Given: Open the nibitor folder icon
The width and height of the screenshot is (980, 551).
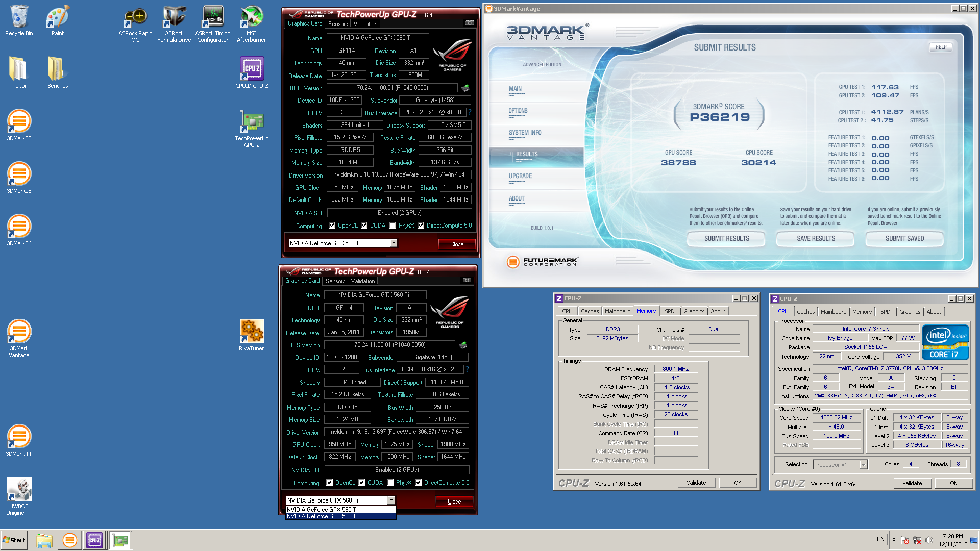Looking at the screenshot, I should click(x=19, y=72).
